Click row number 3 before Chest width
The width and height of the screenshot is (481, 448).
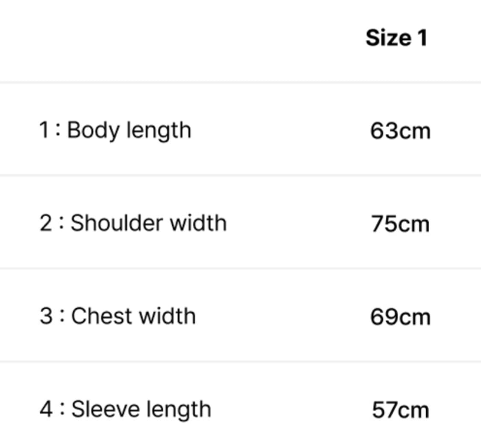coord(46,316)
